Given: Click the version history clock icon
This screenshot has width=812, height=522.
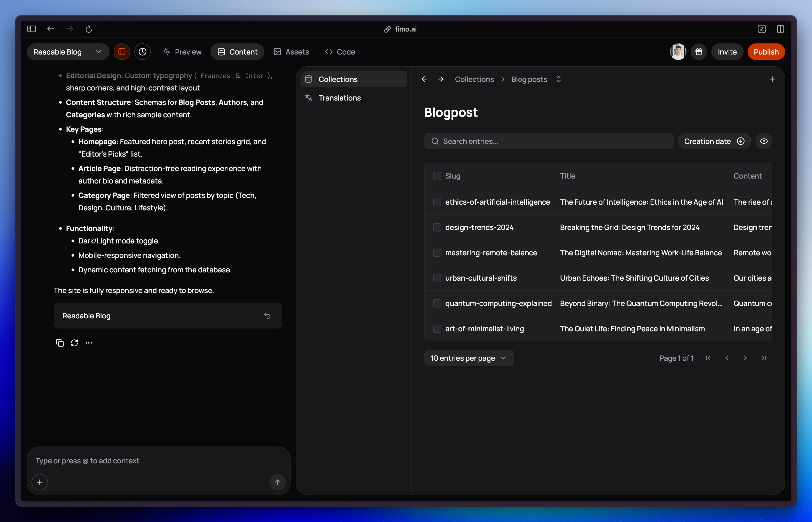Looking at the screenshot, I should point(143,52).
